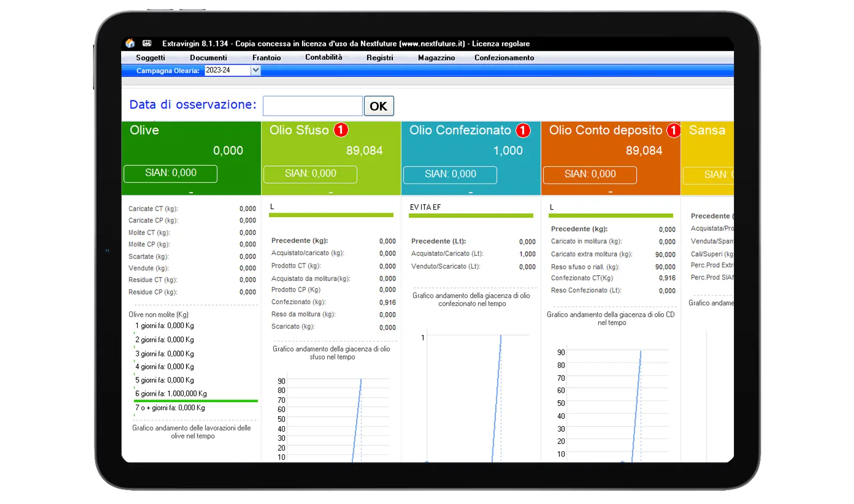Open the Soggetti menu
The width and height of the screenshot is (854, 504).
151,58
